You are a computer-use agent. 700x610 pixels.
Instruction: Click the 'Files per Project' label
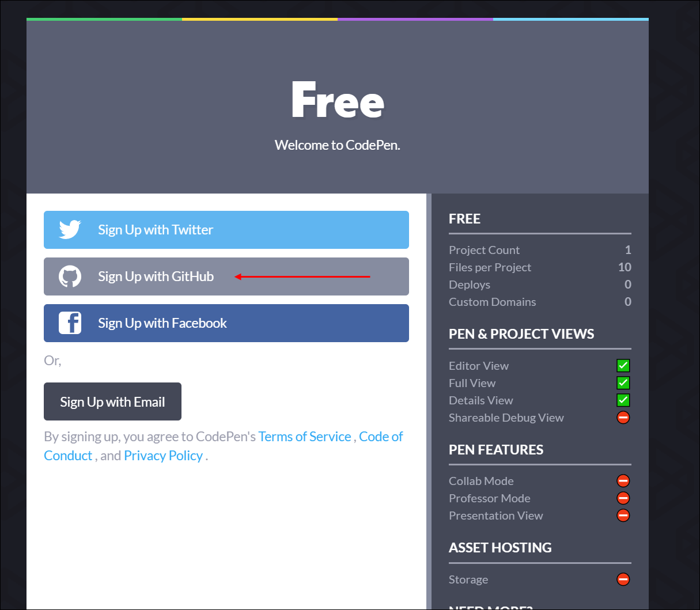(490, 267)
